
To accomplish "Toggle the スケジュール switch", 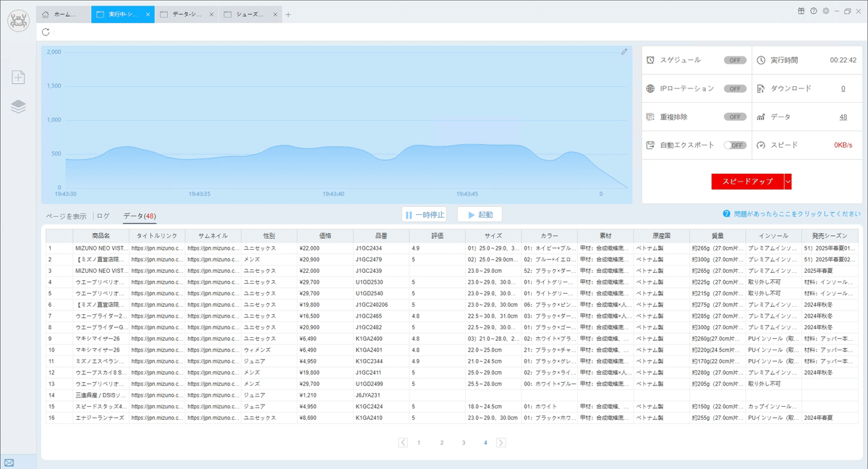I will (x=735, y=60).
